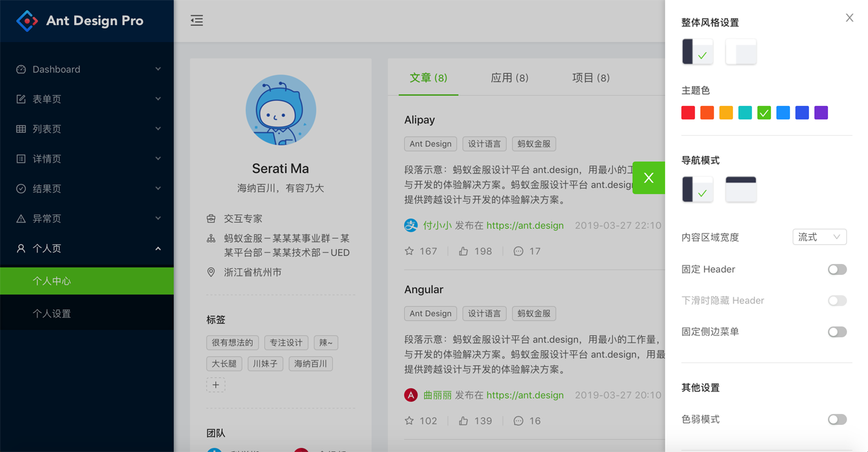The image size is (868, 452).
Task: Click the star icon on Alipay article
Action: point(410,251)
